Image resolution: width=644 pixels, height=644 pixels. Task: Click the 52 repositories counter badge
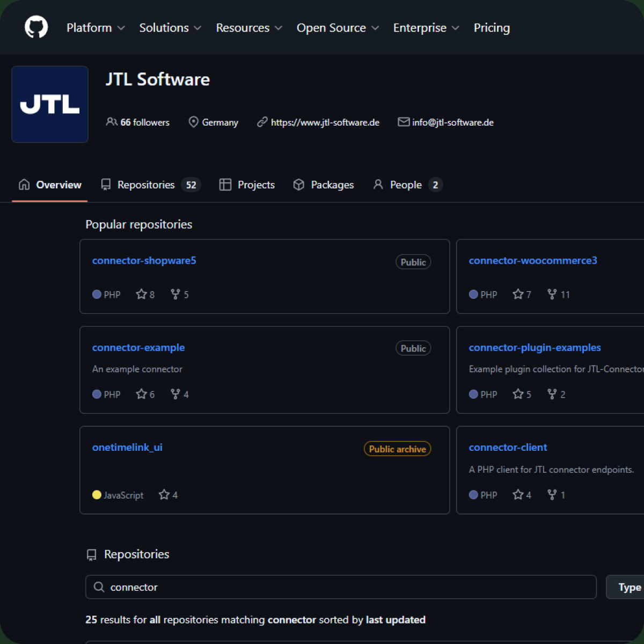coord(191,185)
